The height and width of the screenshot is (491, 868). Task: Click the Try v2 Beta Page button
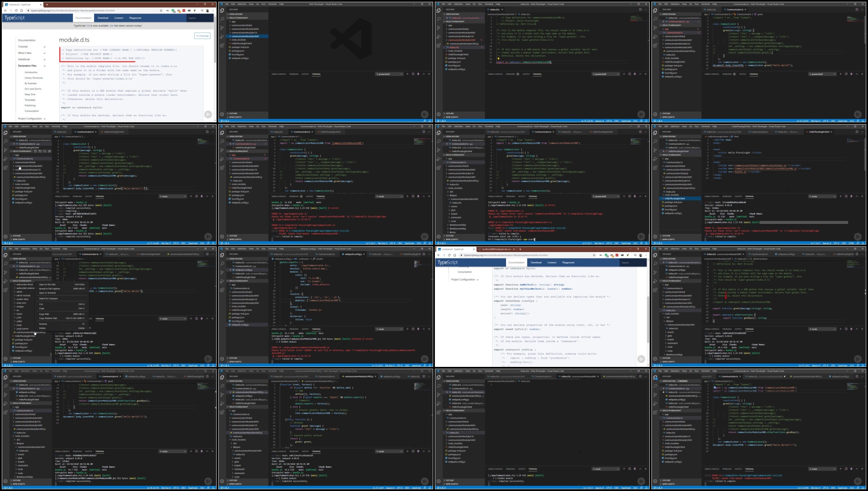pos(202,36)
